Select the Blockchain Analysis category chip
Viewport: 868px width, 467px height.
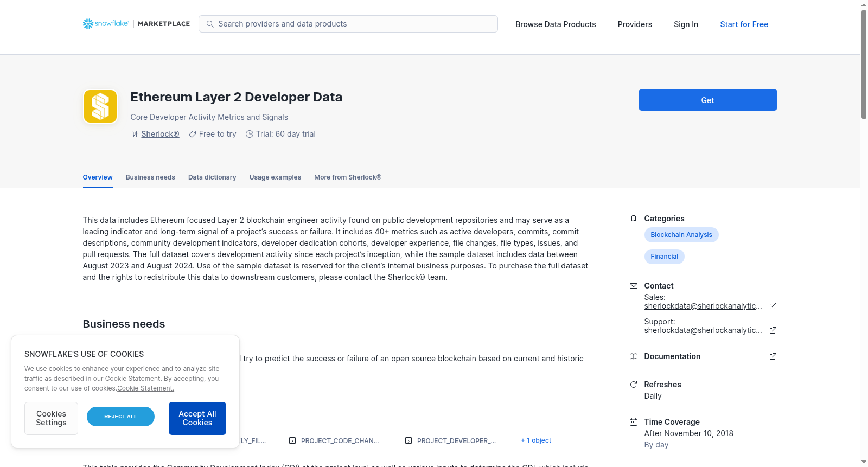click(x=681, y=235)
